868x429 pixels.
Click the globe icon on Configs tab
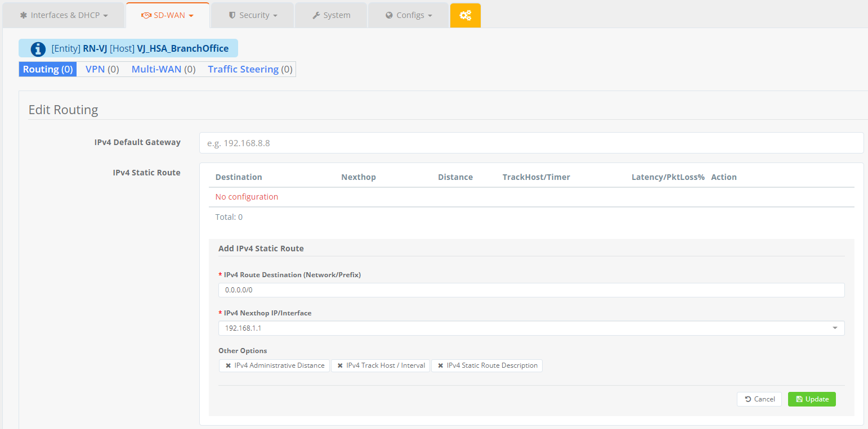(389, 15)
